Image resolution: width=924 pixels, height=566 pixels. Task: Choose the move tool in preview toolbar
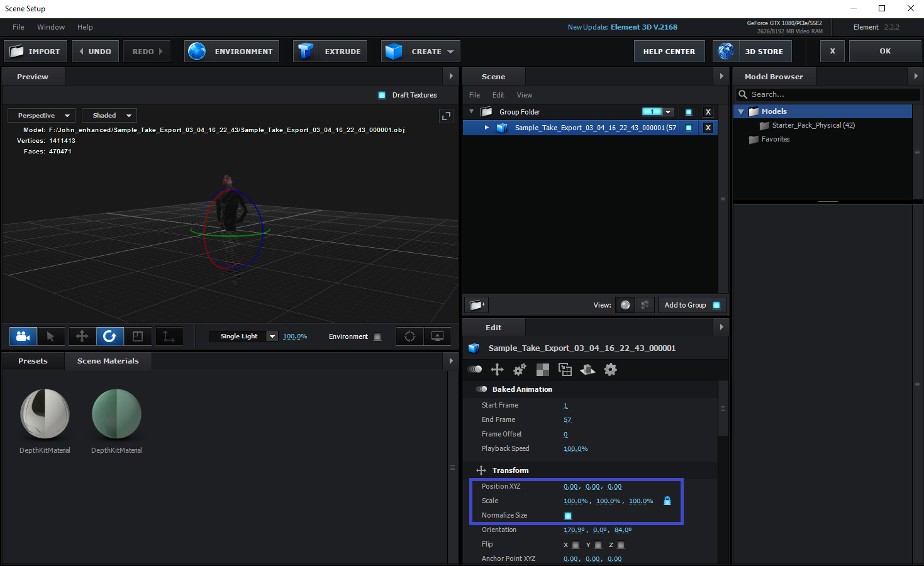(82, 336)
